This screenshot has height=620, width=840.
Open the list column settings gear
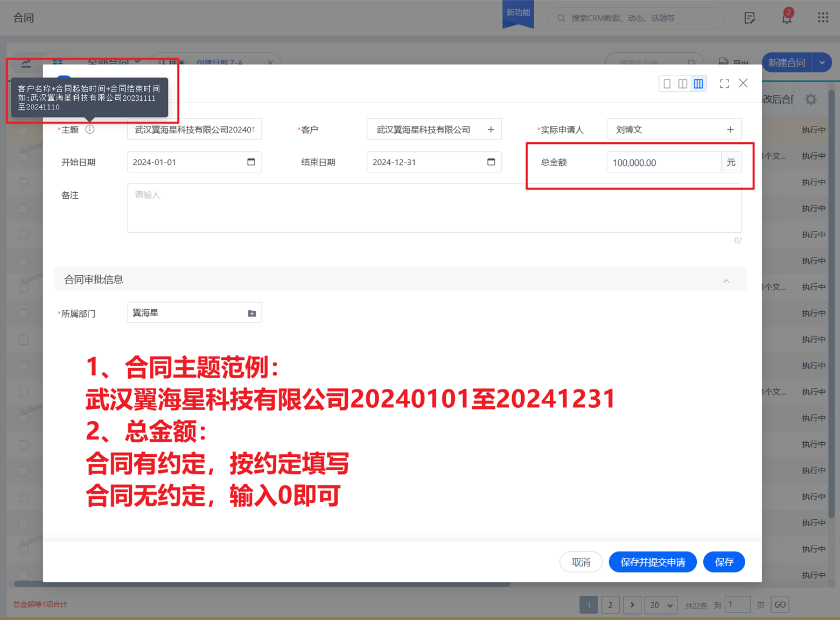pos(811,99)
